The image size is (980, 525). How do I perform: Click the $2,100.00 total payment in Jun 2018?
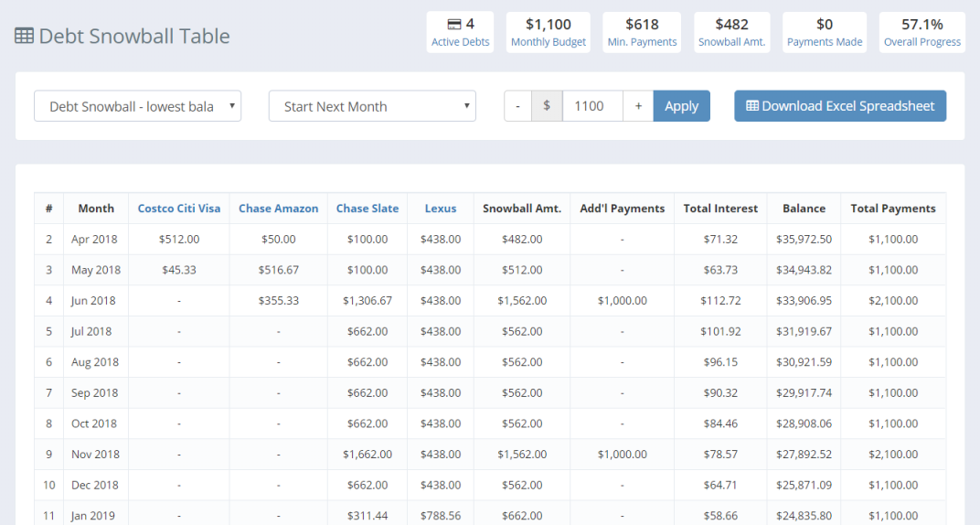[x=893, y=301]
